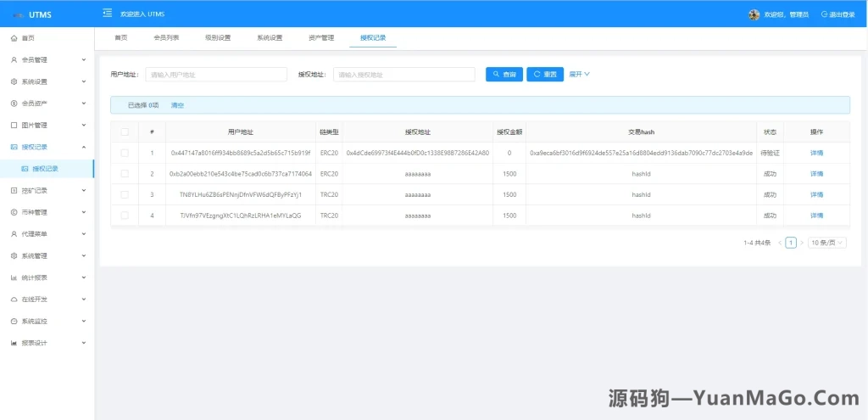This screenshot has width=868, height=420.
Task: Open the 10 条/页 page size dropdown
Action: (827, 243)
